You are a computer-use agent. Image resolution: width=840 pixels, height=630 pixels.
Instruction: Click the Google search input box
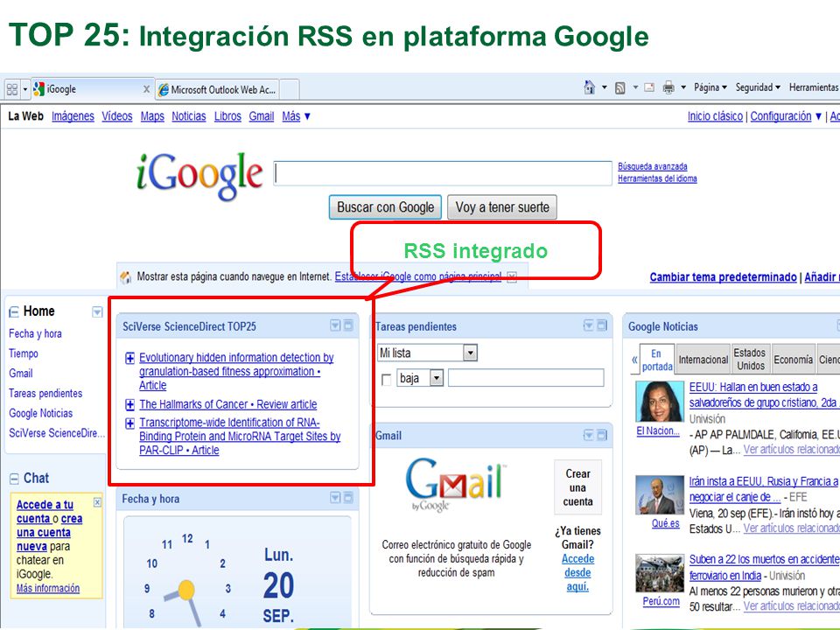pos(443,173)
